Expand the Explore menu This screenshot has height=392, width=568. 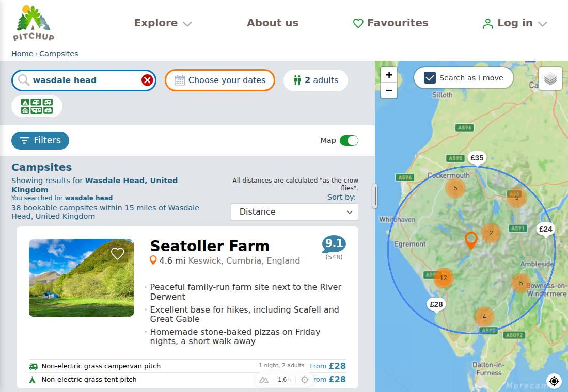[163, 23]
